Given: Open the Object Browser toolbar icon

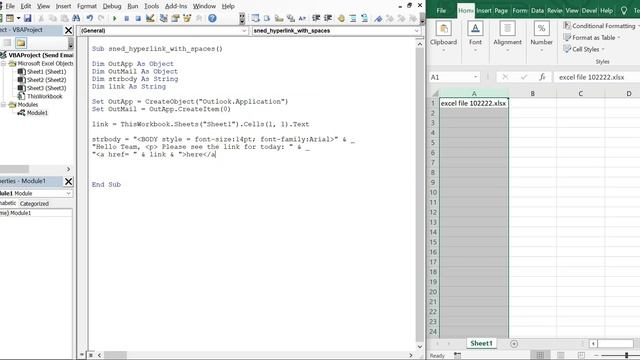Looking at the screenshot, I should click(x=187, y=18).
